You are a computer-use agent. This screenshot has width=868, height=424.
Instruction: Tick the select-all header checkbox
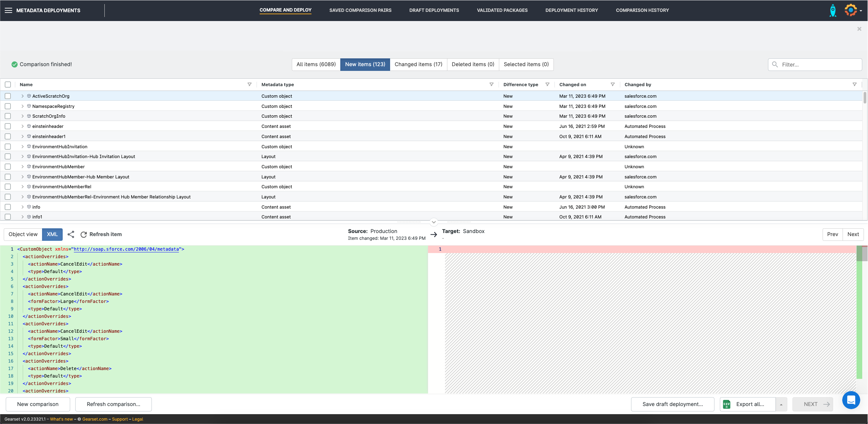(x=8, y=84)
